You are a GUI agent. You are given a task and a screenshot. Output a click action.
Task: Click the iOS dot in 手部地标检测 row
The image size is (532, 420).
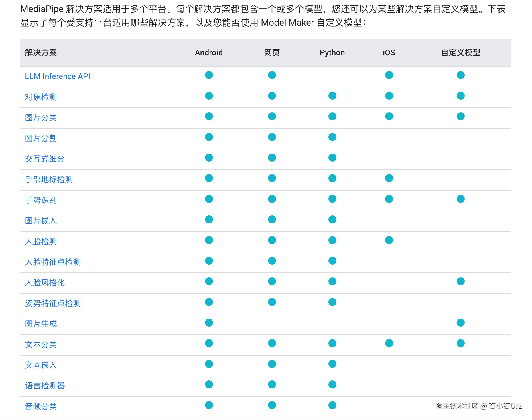(389, 178)
